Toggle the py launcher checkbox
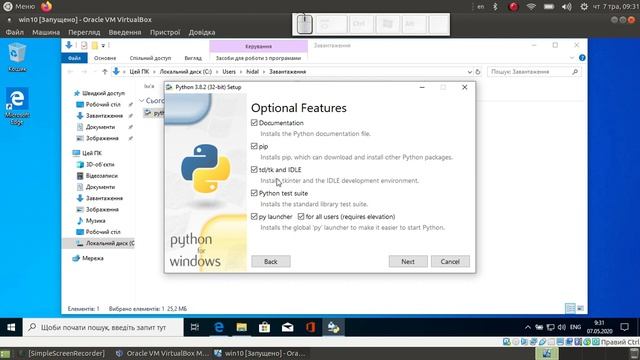The image size is (640, 360). pos(254,216)
